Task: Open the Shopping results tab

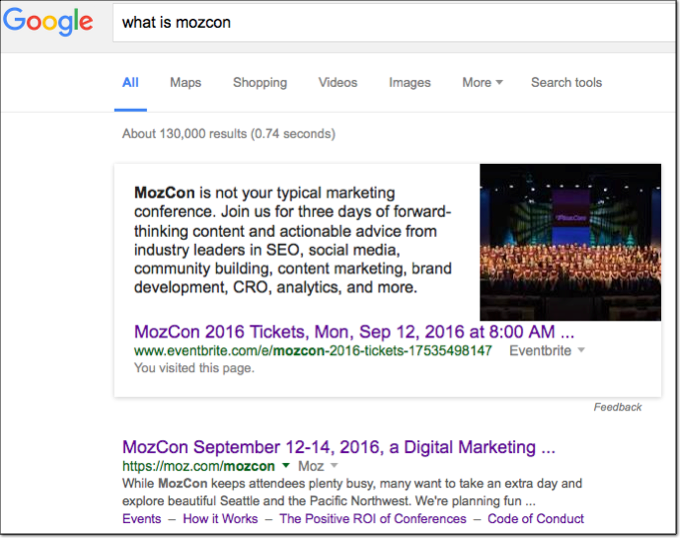Action: [x=260, y=83]
